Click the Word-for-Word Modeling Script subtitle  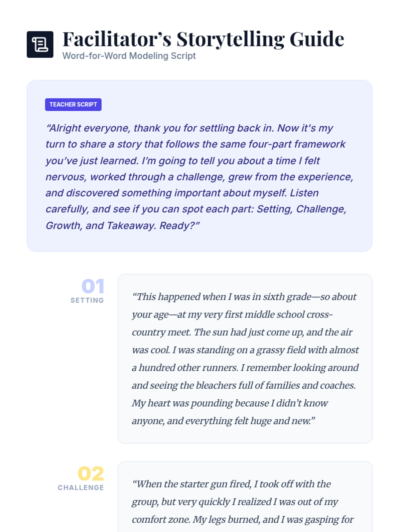pos(129,56)
